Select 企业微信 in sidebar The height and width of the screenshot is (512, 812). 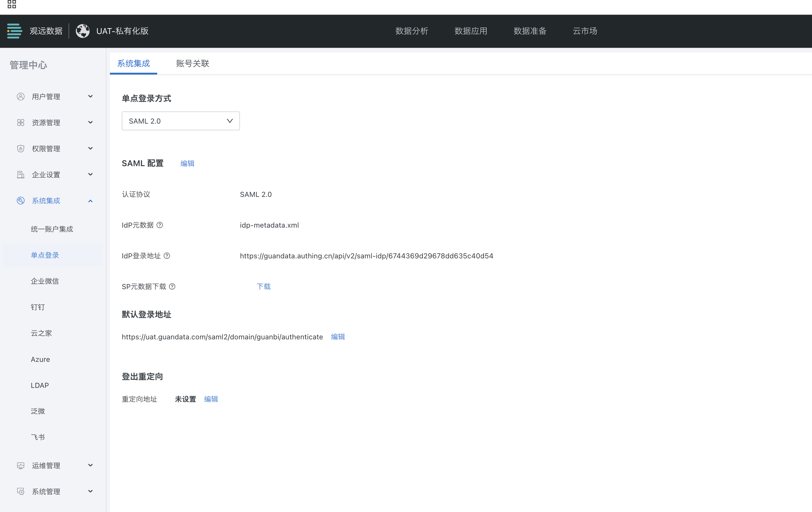click(45, 281)
